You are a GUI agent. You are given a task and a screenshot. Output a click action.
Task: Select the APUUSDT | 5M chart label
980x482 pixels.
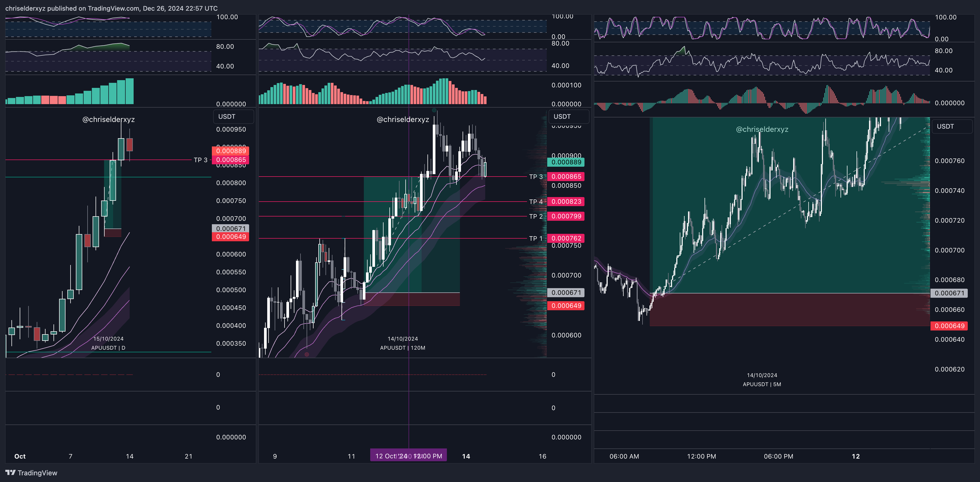point(762,384)
